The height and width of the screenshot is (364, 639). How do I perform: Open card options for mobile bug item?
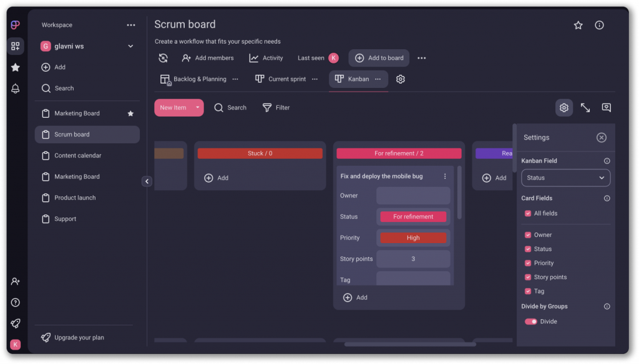click(x=445, y=176)
